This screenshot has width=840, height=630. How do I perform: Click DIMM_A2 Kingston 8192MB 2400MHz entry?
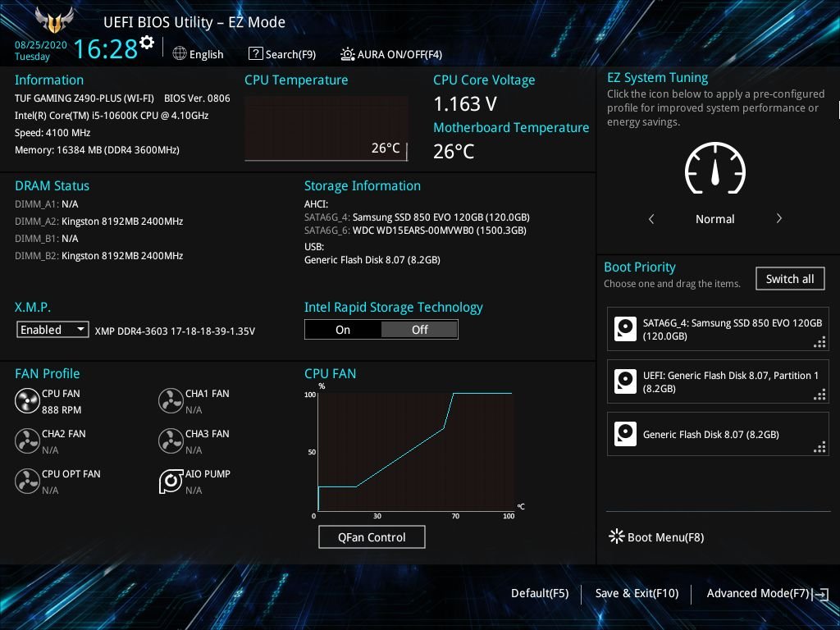99,221
